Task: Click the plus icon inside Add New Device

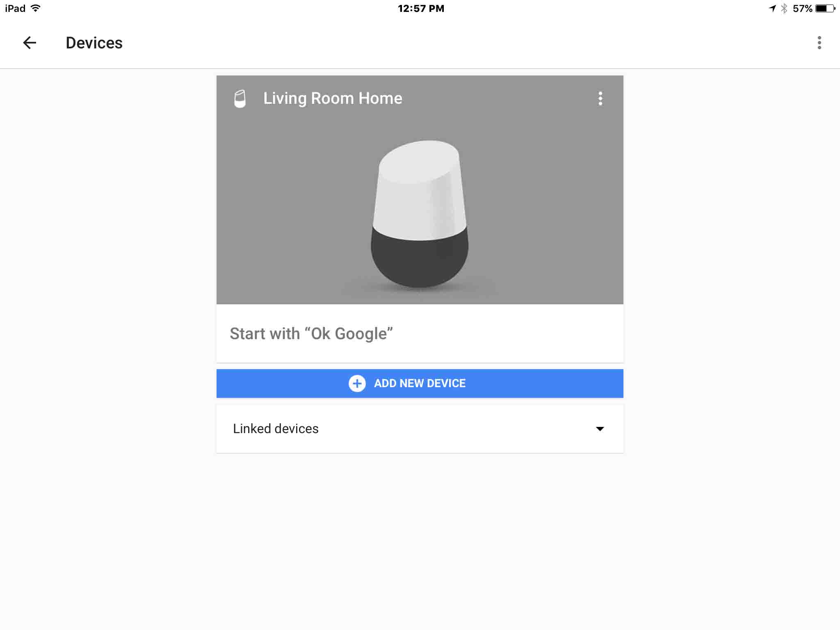Action: (x=357, y=383)
